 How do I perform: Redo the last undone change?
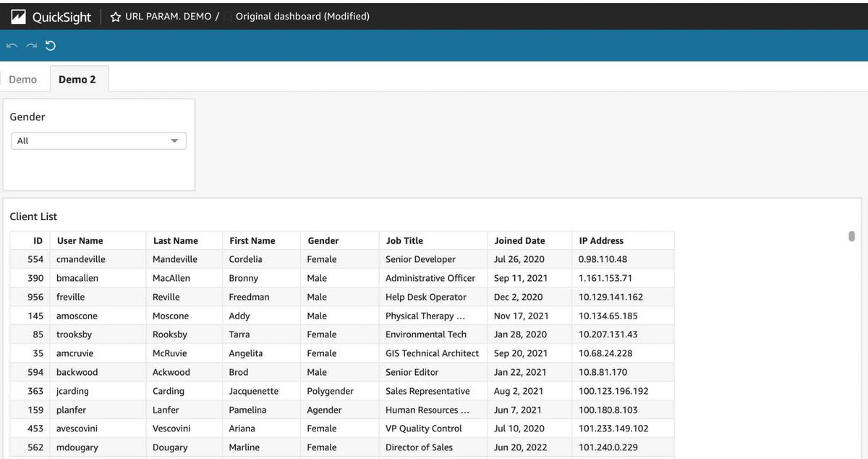(x=30, y=46)
